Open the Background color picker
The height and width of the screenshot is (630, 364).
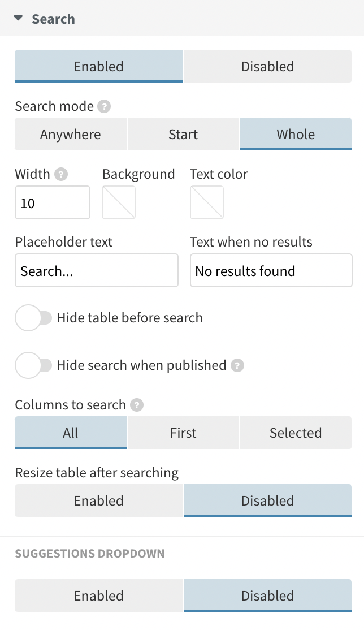118,202
